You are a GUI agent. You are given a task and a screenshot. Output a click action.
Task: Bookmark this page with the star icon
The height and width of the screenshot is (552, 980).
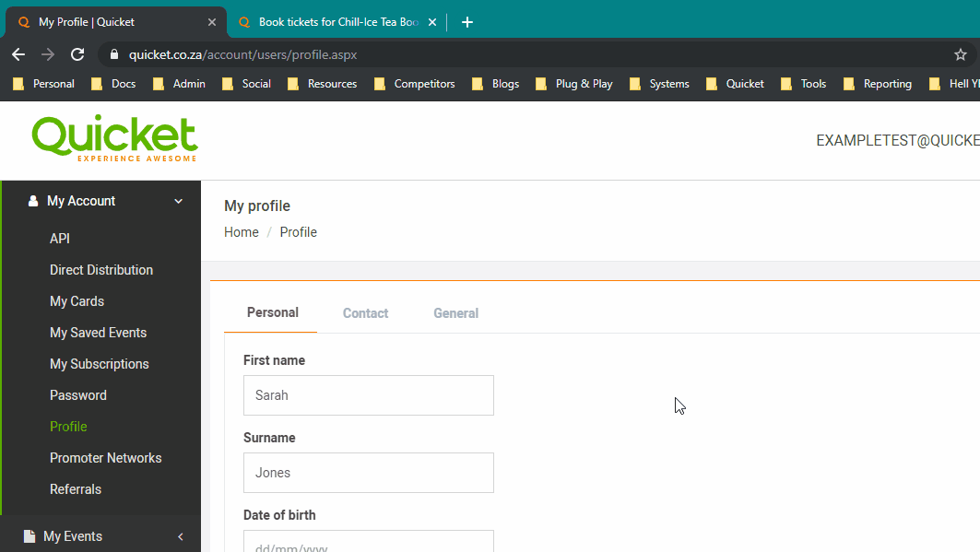click(961, 55)
